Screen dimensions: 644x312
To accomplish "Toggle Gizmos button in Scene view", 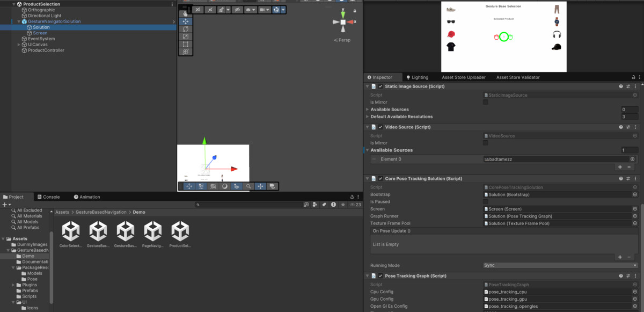I will pos(276,10).
